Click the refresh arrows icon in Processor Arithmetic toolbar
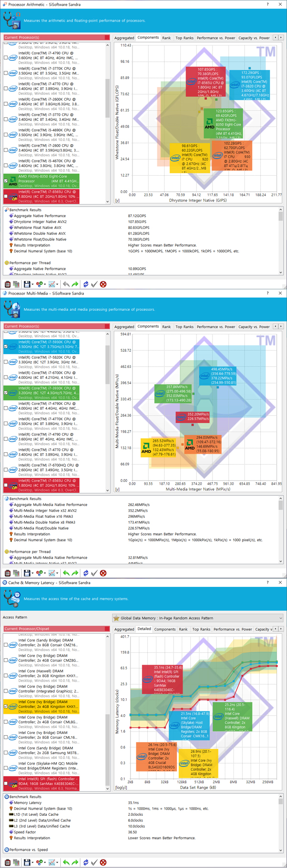 (86, 284)
